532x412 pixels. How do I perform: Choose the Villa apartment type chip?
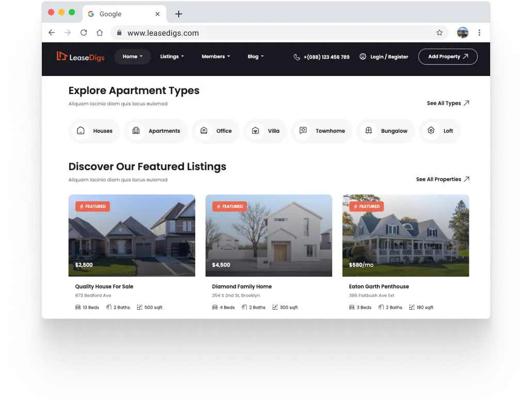point(265,131)
